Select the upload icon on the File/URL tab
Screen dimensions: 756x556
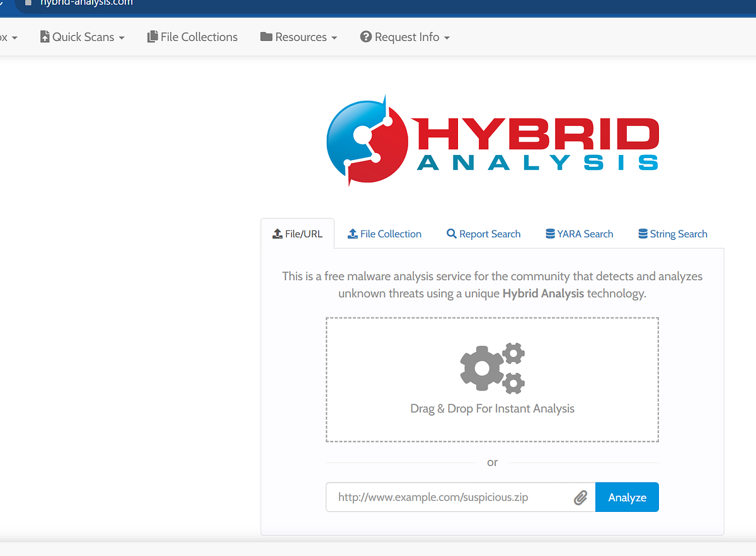(x=277, y=233)
